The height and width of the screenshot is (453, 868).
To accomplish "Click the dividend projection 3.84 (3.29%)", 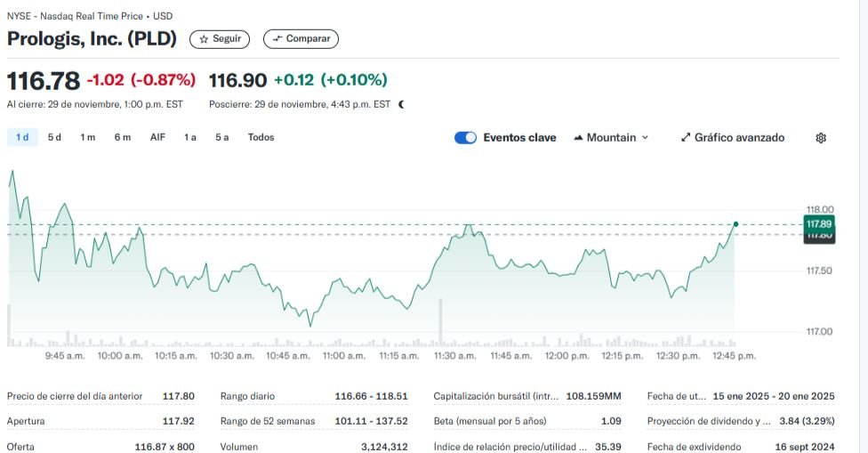I will tap(807, 422).
